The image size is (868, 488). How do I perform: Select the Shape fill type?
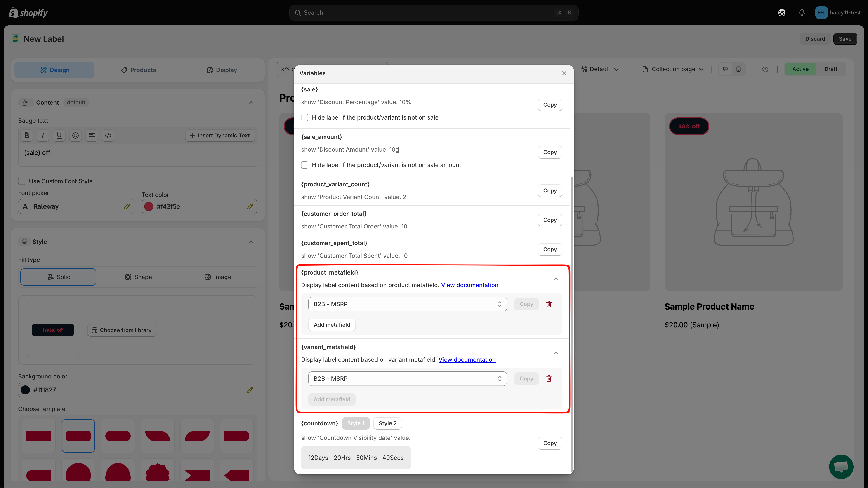[138, 277]
